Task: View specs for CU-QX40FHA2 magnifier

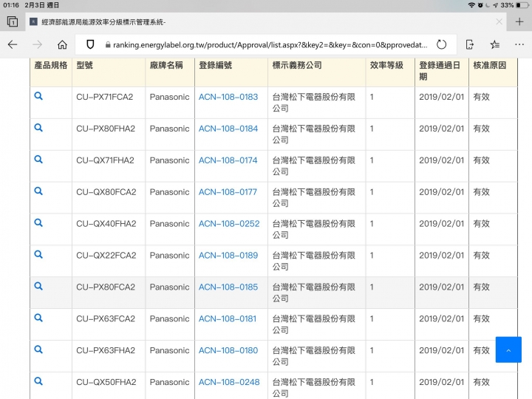Action: tap(38, 222)
